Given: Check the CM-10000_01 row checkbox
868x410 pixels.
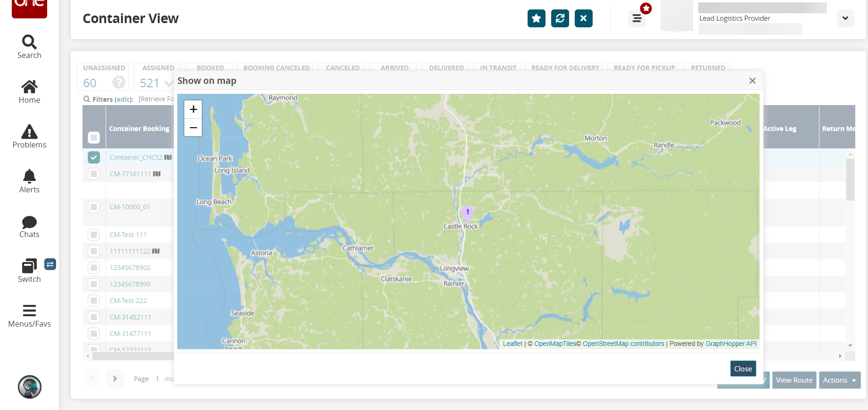Looking at the screenshot, I should tap(94, 207).
